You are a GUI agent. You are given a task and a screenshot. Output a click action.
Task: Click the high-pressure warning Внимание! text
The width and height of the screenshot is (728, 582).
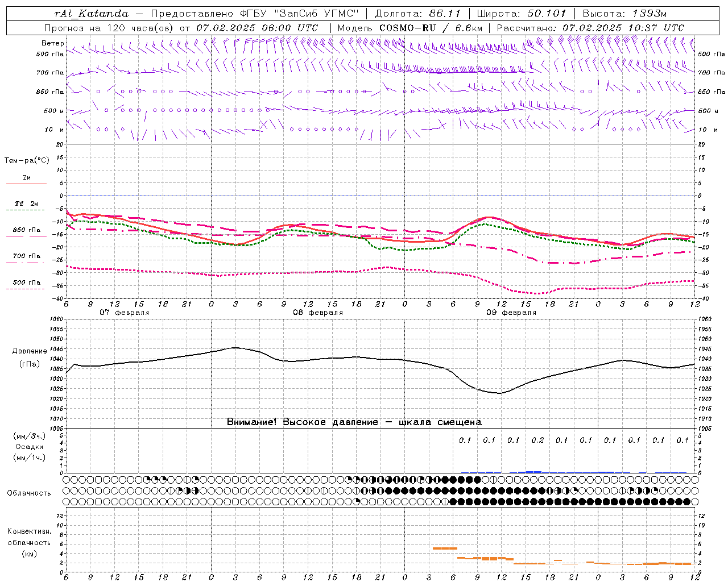pos(354,422)
